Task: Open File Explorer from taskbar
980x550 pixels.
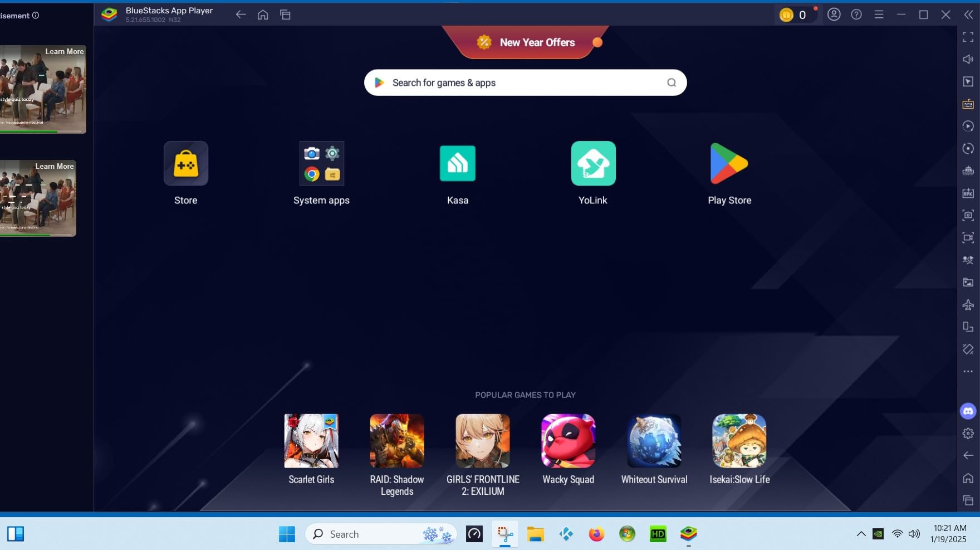Action: click(536, 534)
